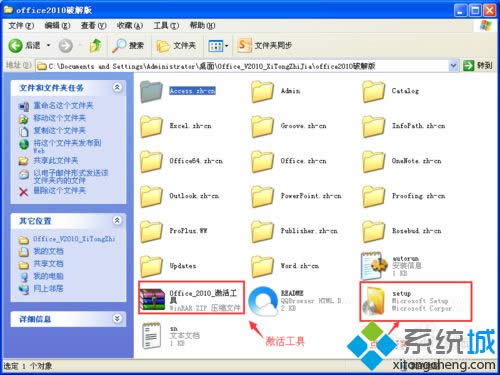Click 'E-mail this folder's files' link
The width and height of the screenshot is (500, 375).
(63, 177)
